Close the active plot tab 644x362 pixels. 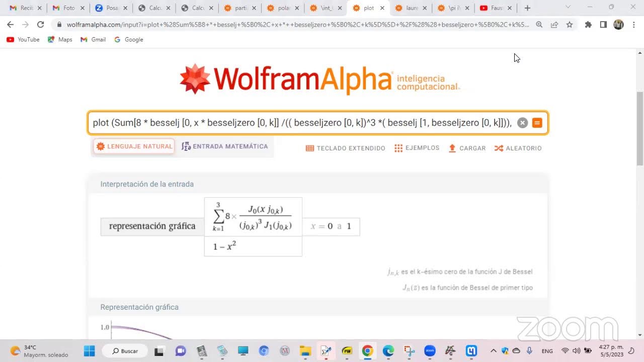(x=382, y=8)
